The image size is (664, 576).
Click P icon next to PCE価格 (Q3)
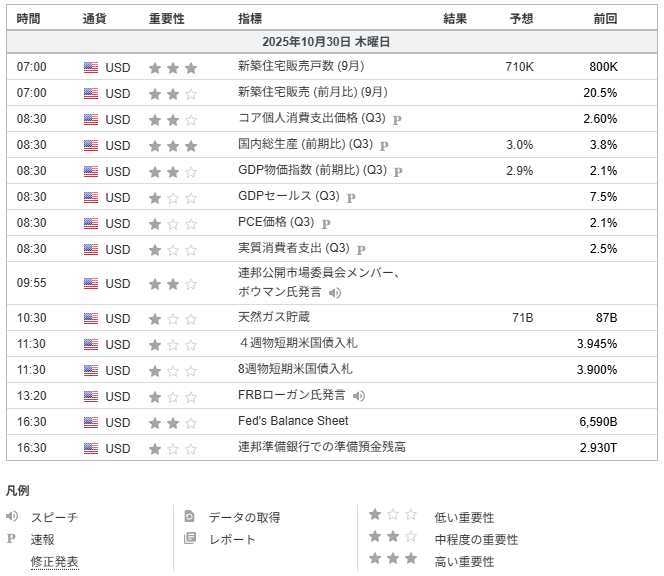point(325,223)
